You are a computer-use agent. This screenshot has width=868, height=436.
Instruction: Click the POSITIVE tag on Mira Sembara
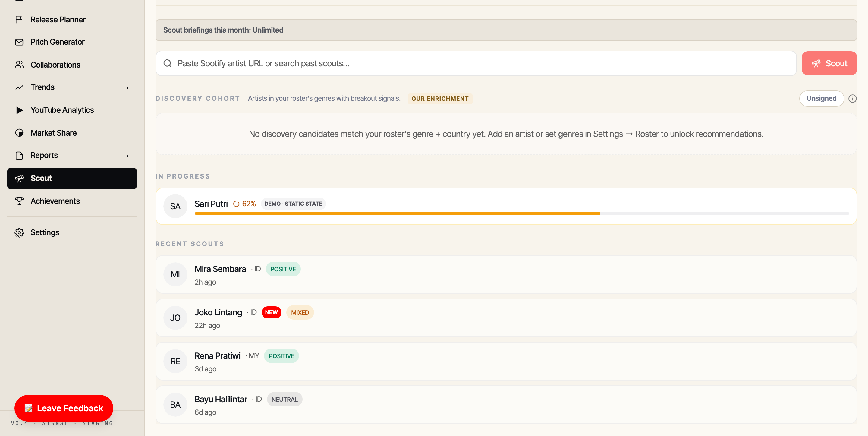click(x=283, y=269)
